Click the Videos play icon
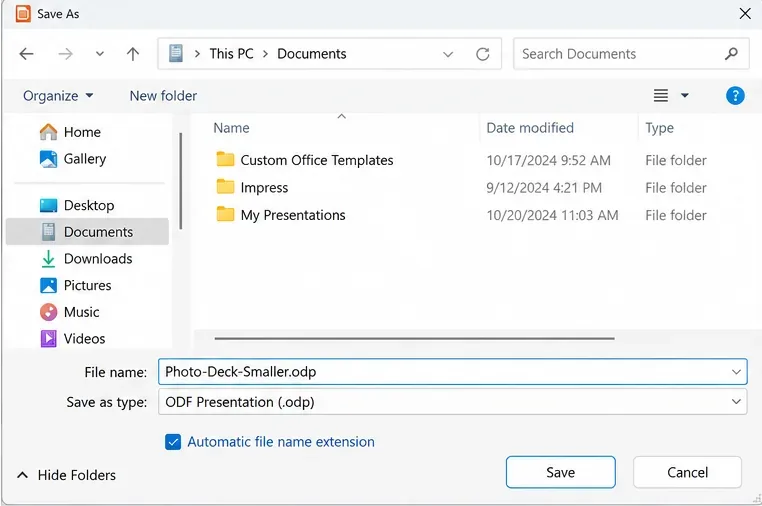 48,338
